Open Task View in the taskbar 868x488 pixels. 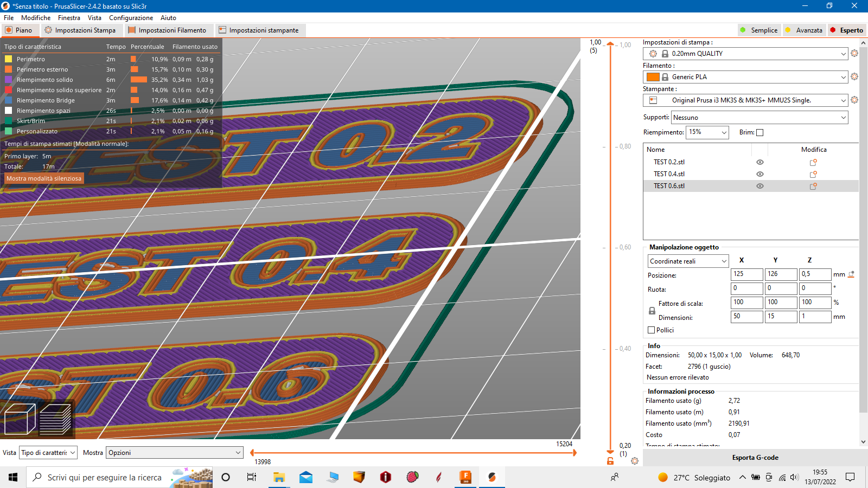[252, 477]
